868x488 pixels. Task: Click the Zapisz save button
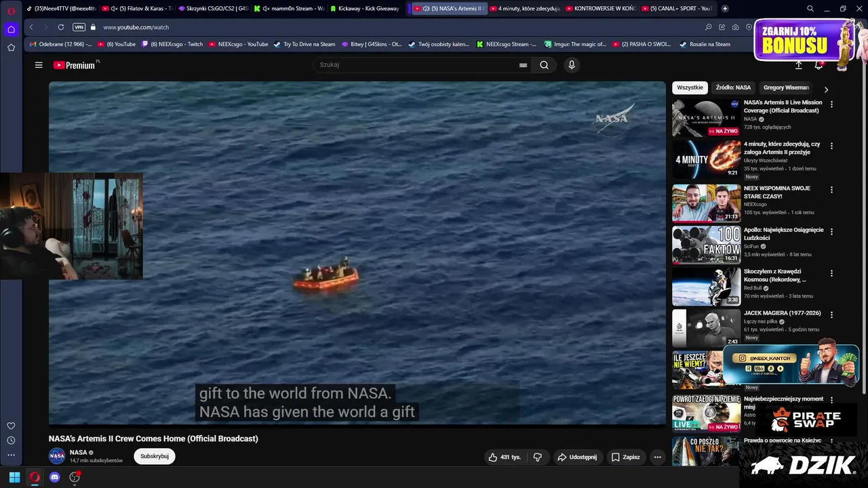(x=625, y=457)
